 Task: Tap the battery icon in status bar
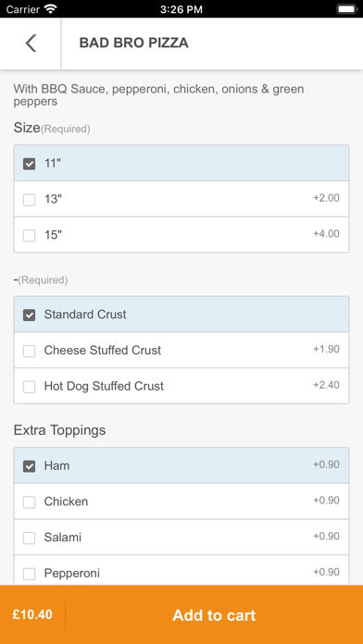[x=347, y=9]
